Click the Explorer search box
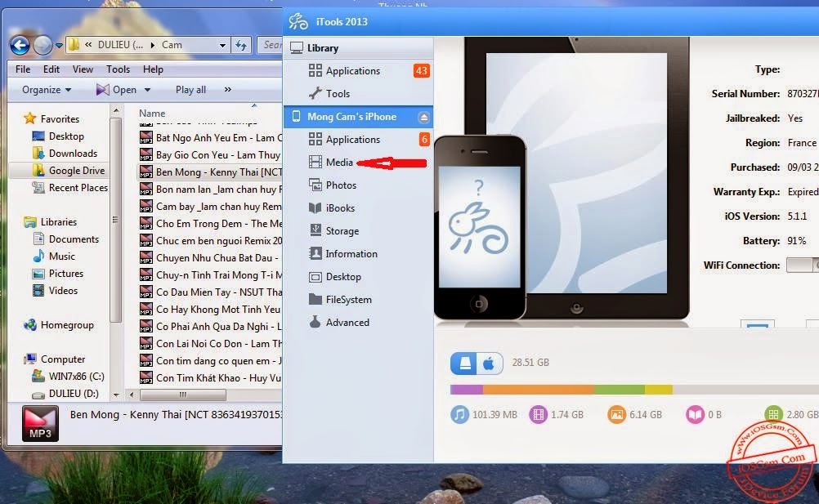Image resolution: width=819 pixels, height=504 pixels. click(x=270, y=45)
